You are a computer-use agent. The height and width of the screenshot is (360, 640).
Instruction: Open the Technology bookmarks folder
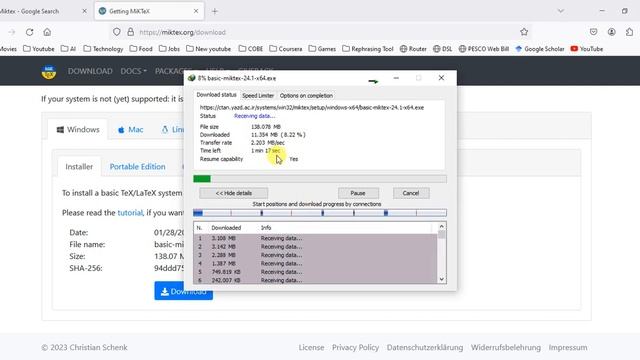[x=103, y=49]
